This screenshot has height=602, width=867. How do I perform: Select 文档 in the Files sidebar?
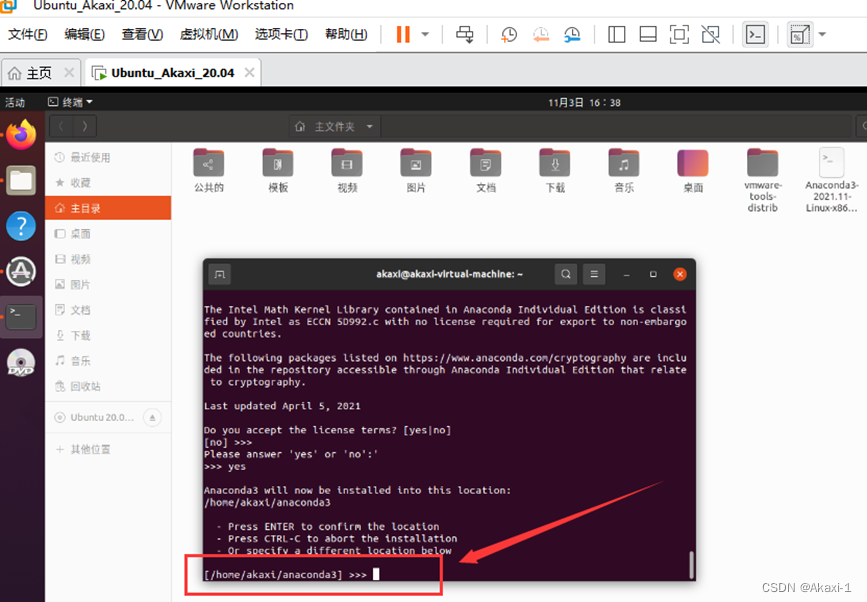(108, 310)
